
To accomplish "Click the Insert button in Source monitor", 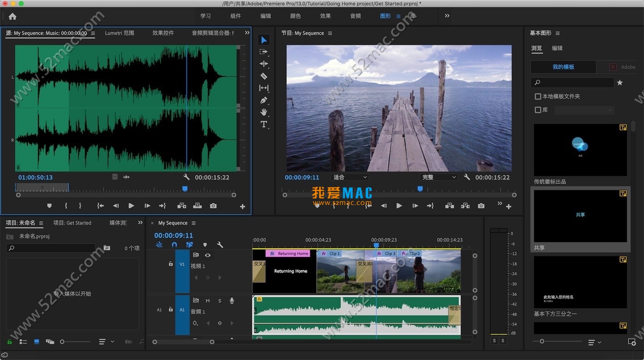I will pyautogui.click(x=182, y=206).
